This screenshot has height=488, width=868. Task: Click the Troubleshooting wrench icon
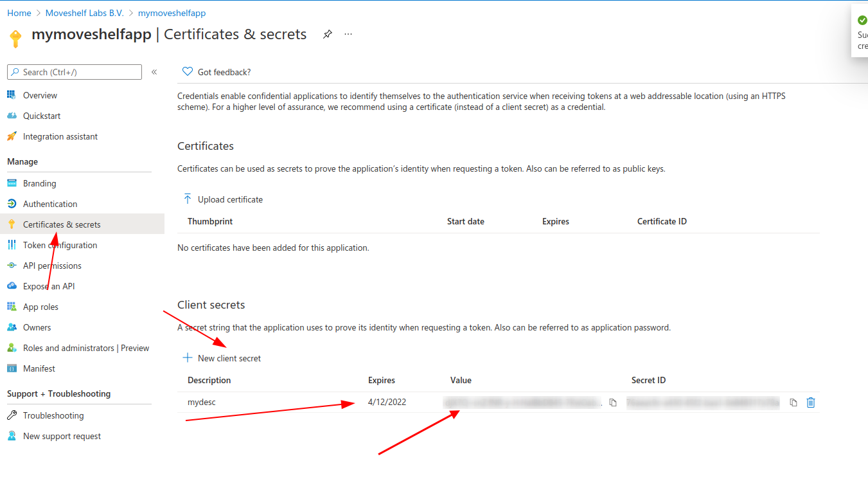pos(12,415)
